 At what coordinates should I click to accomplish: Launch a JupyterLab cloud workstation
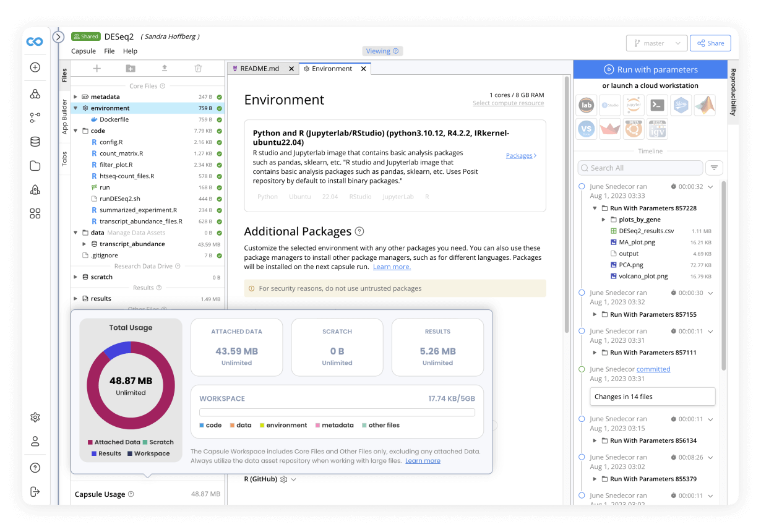[x=586, y=105]
